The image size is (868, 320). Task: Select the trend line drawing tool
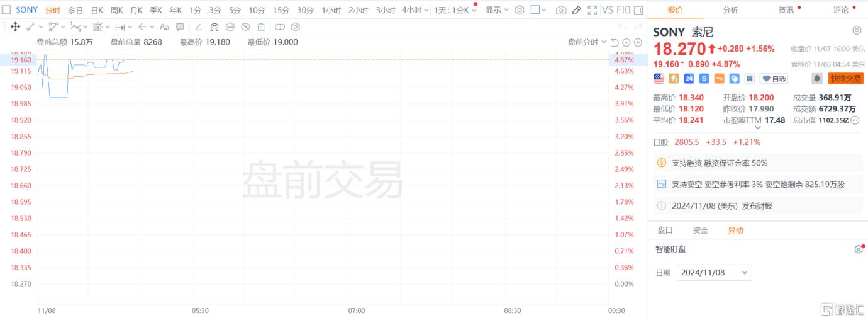(x=31, y=27)
